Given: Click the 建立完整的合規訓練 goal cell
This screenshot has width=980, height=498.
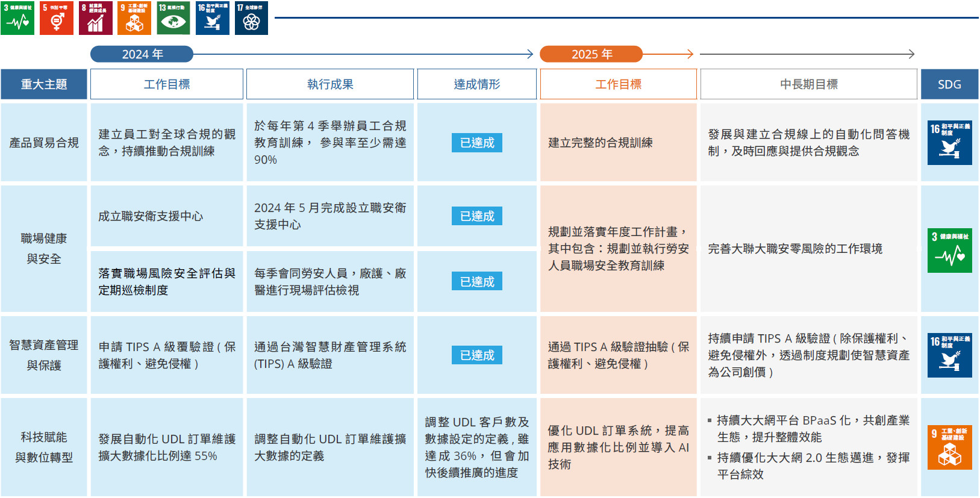Looking at the screenshot, I should [618, 143].
